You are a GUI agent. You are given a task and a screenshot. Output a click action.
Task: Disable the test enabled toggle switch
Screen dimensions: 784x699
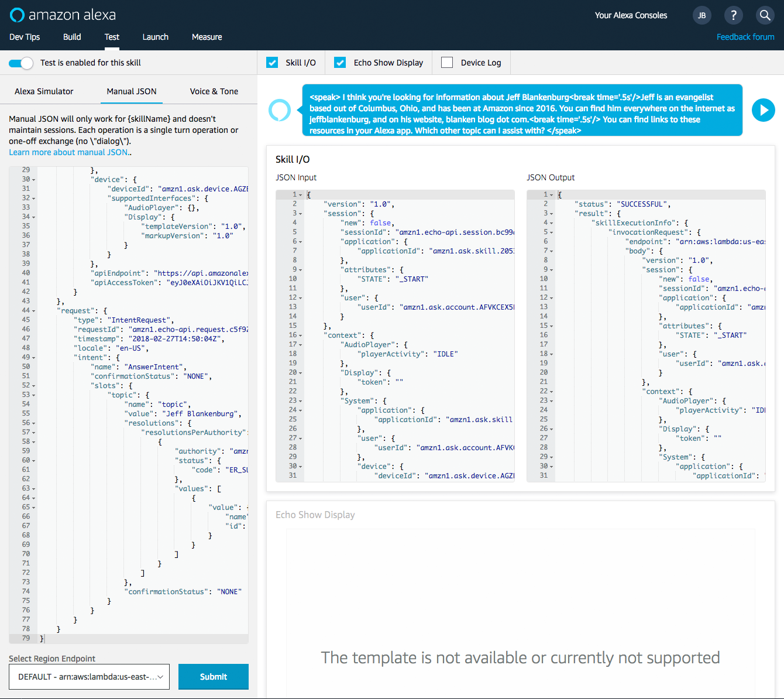click(x=21, y=63)
